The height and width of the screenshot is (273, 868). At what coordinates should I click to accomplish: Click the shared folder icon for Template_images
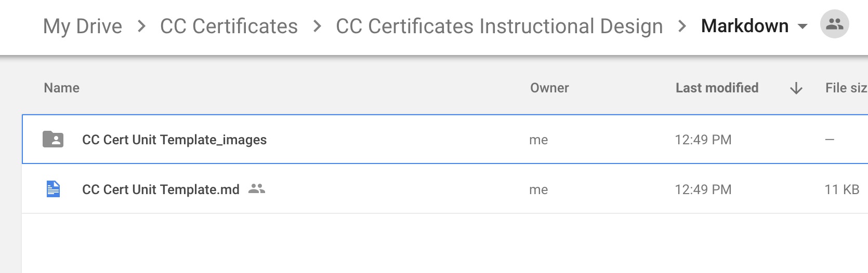pos(53,140)
